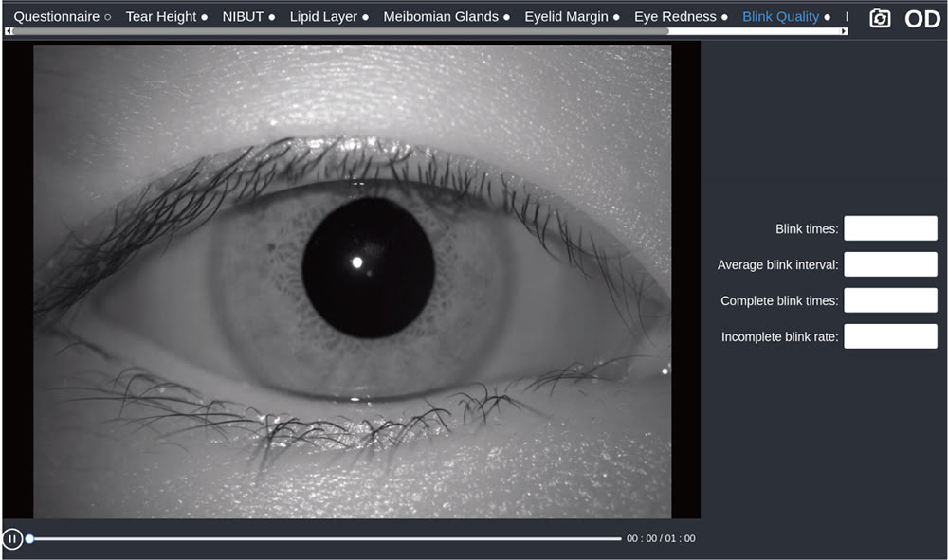948x560 pixels.
Task: Select the Complete blink times field
Action: (x=890, y=300)
